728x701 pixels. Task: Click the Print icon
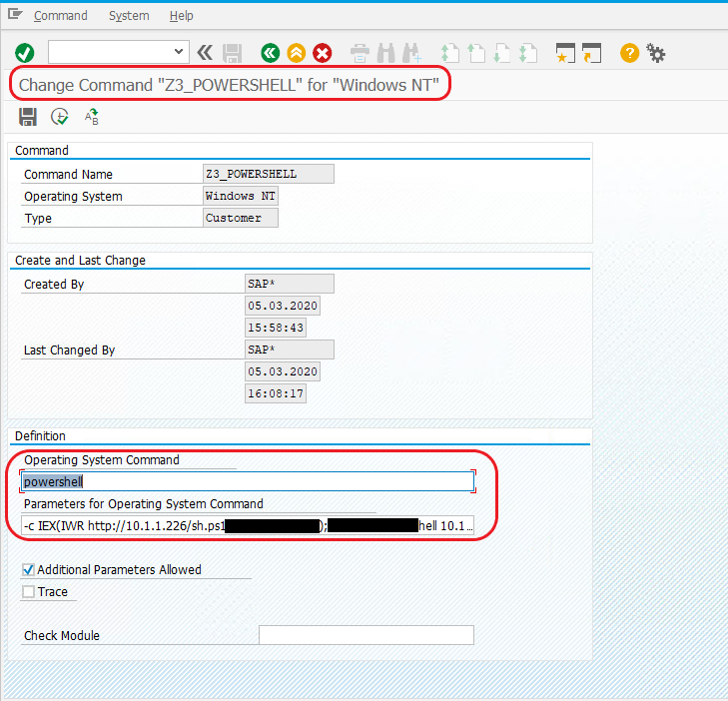tap(360, 53)
